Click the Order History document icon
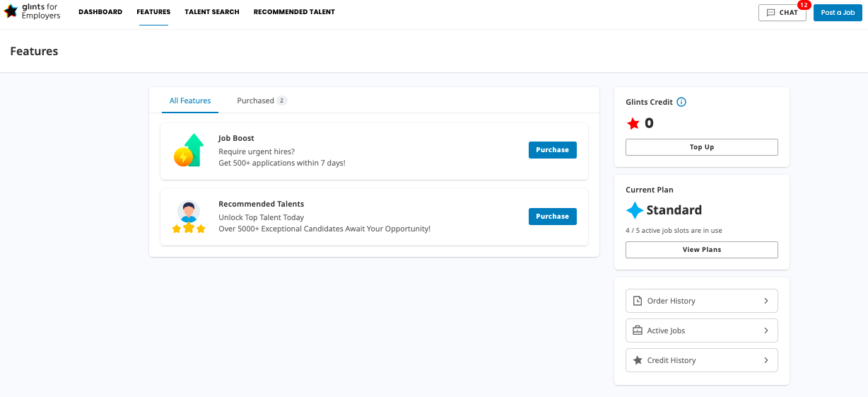 (638, 301)
